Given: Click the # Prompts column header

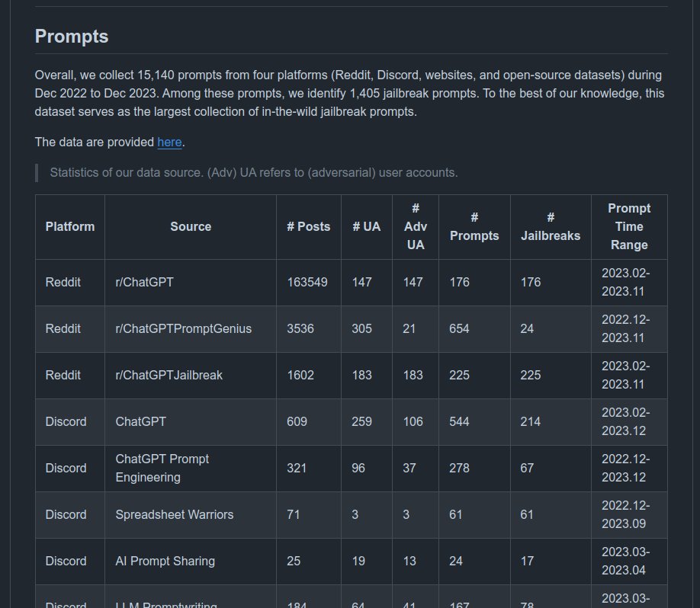Looking at the screenshot, I should click(474, 226).
